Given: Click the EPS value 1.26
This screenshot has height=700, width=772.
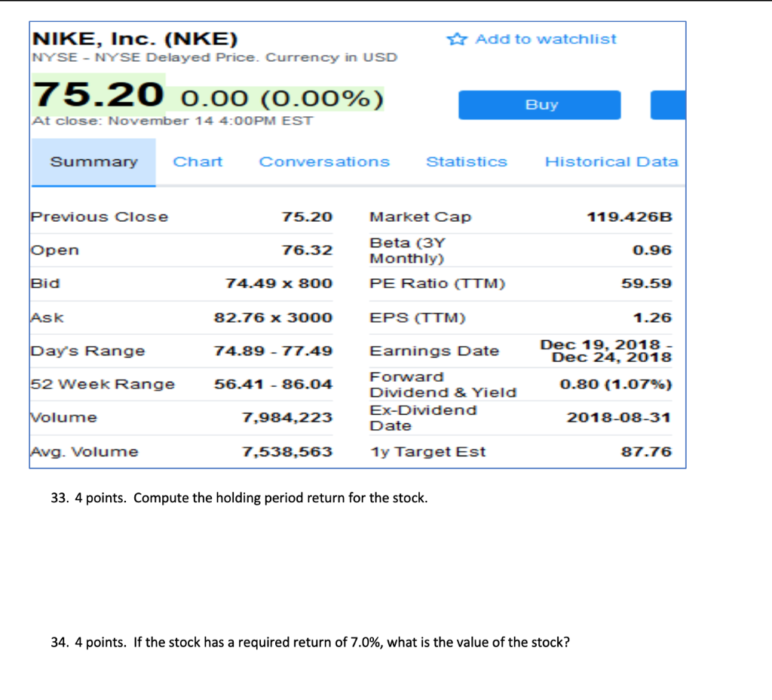Looking at the screenshot, I should point(652,318).
